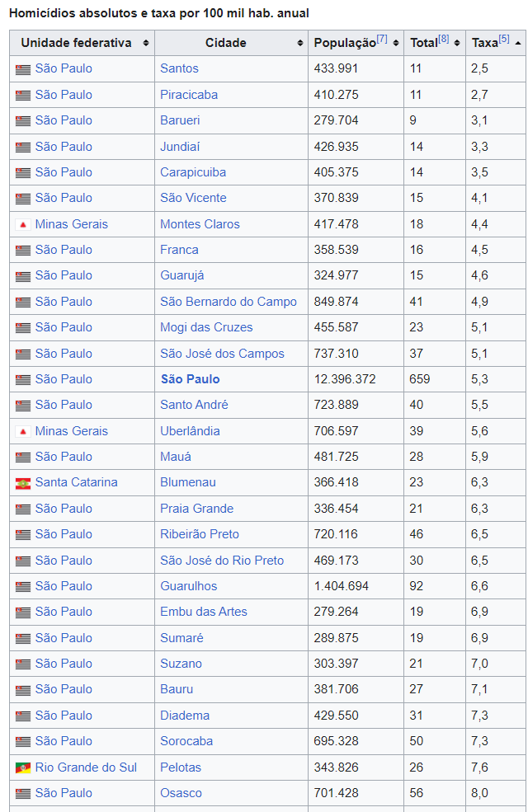The width and height of the screenshot is (528, 812).
Task: Click flag icon in Guarulhos row
Action: pos(23,587)
